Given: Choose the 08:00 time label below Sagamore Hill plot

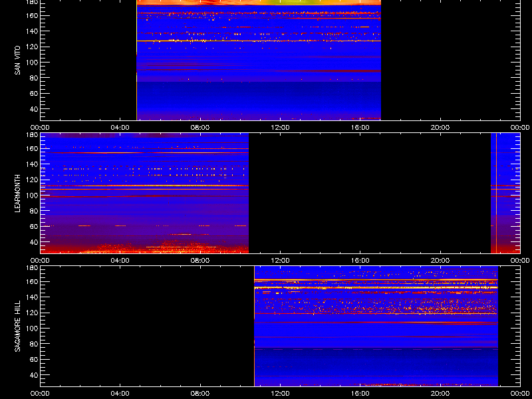Looking at the screenshot, I should (200, 394).
